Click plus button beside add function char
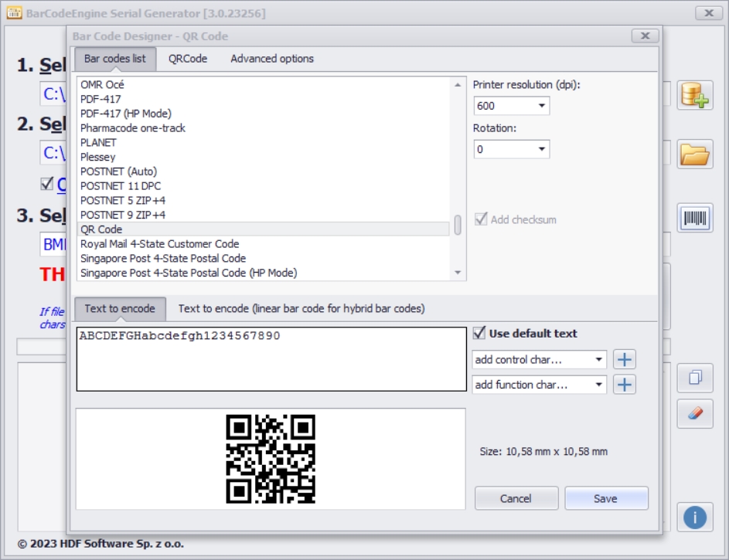729x560 pixels. pyautogui.click(x=625, y=385)
